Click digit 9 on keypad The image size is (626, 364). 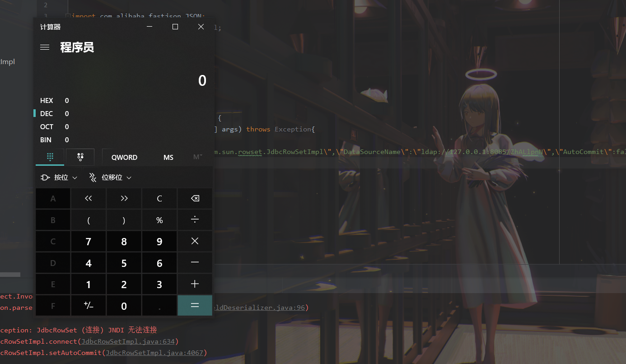tap(159, 241)
